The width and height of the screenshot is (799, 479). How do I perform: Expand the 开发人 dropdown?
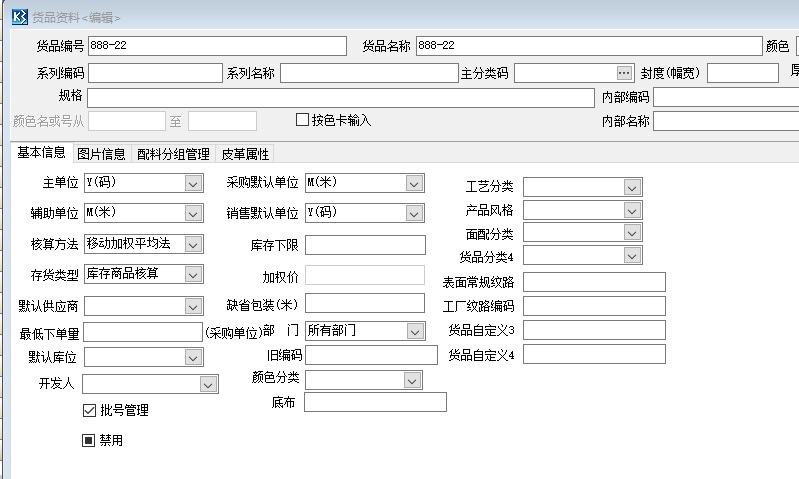tap(208, 384)
